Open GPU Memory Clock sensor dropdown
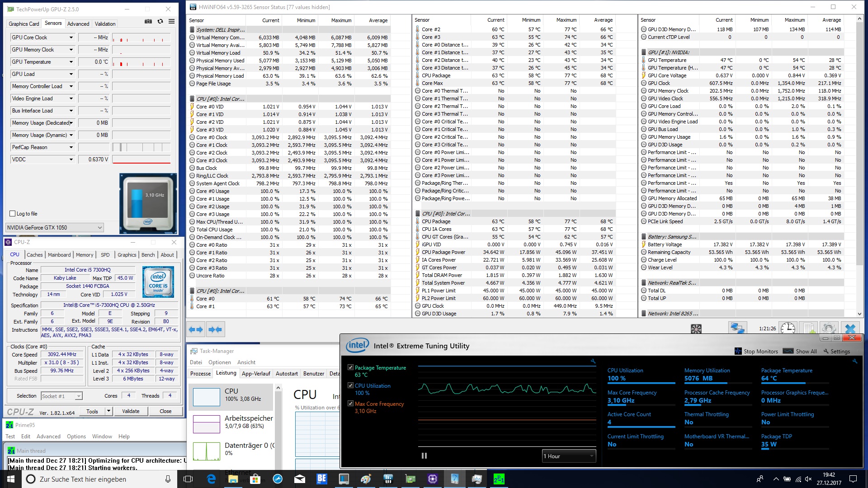Image resolution: width=868 pixels, height=488 pixels. (71, 50)
